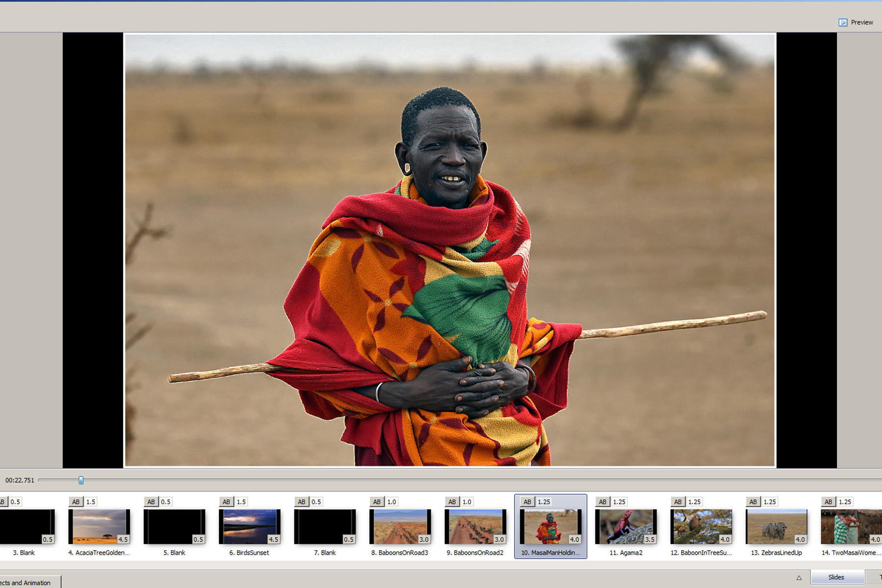Click transition time 1.25 above Agama2 slide

coord(619,502)
